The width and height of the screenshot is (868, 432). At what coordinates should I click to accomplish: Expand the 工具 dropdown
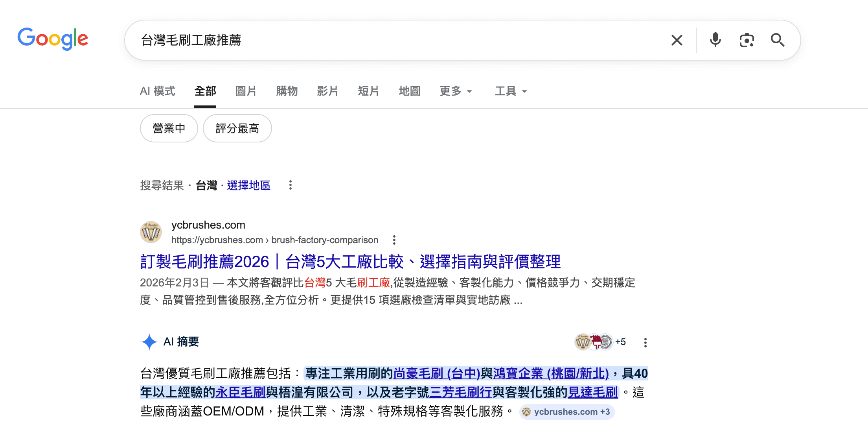[511, 91]
